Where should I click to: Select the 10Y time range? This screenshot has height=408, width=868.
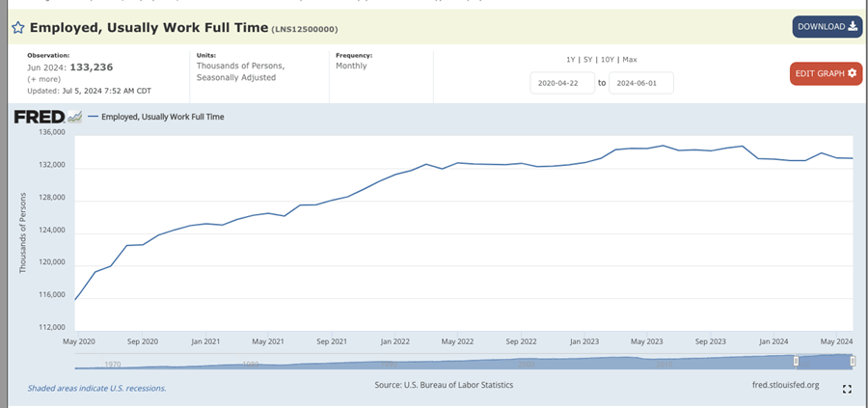click(x=607, y=60)
